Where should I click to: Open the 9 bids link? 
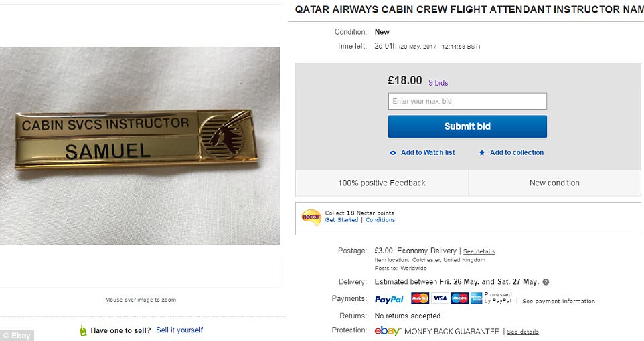pyautogui.click(x=438, y=83)
